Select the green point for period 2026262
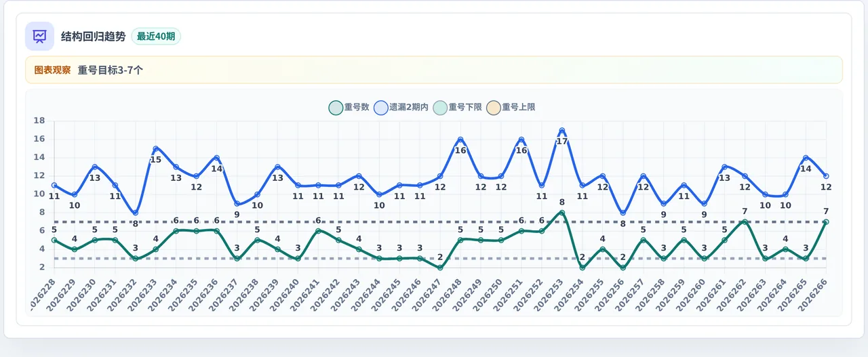 point(744,222)
